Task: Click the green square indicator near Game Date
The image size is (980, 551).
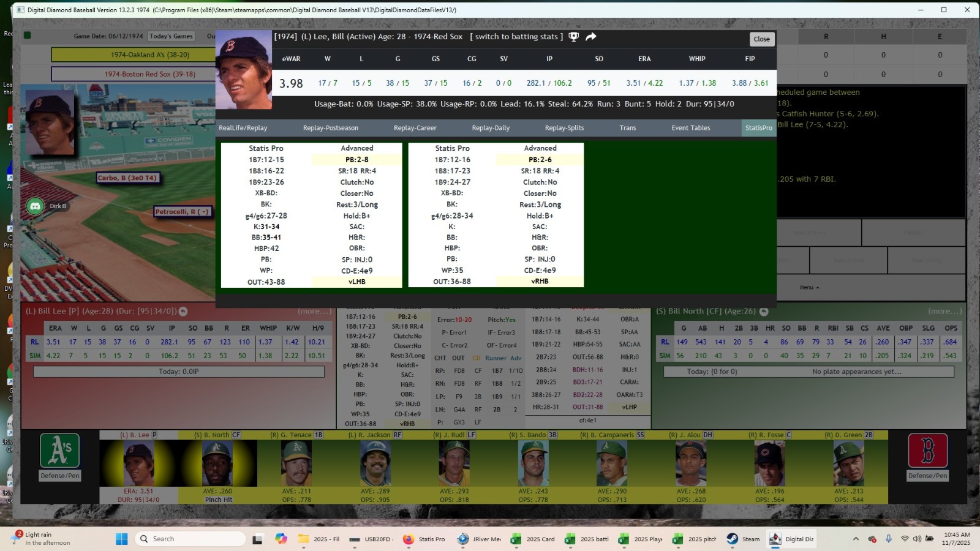Action: pyautogui.click(x=28, y=36)
